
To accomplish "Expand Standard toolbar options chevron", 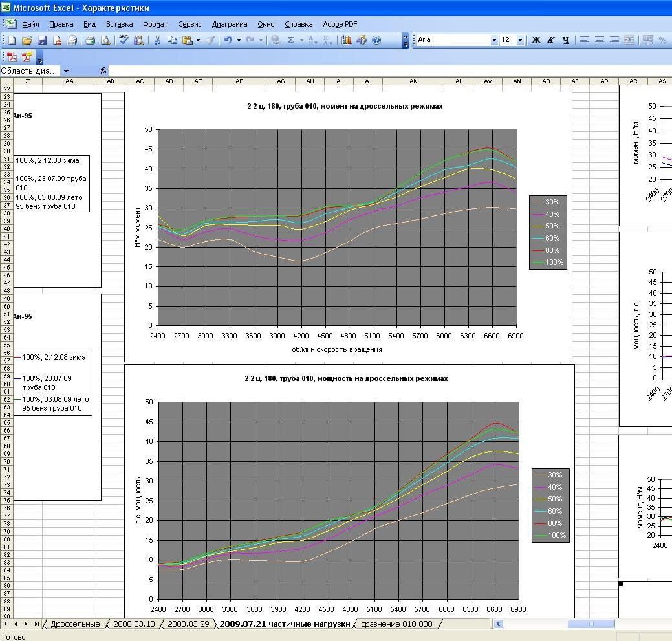I will click(x=406, y=40).
